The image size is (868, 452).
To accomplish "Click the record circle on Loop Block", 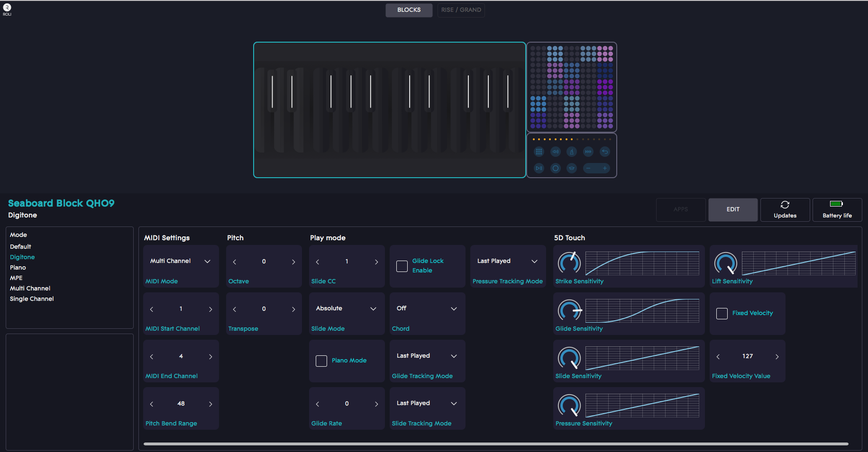I will 556,168.
